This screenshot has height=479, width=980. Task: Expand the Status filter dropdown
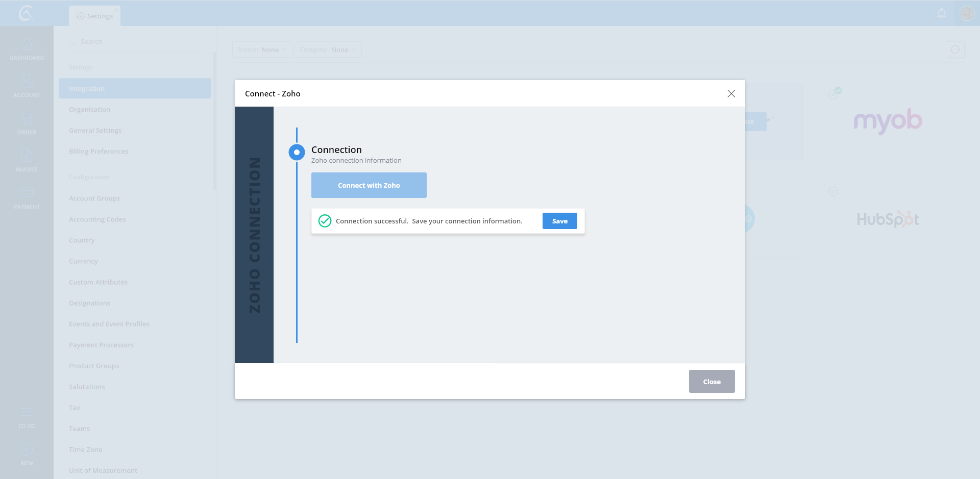click(x=262, y=49)
